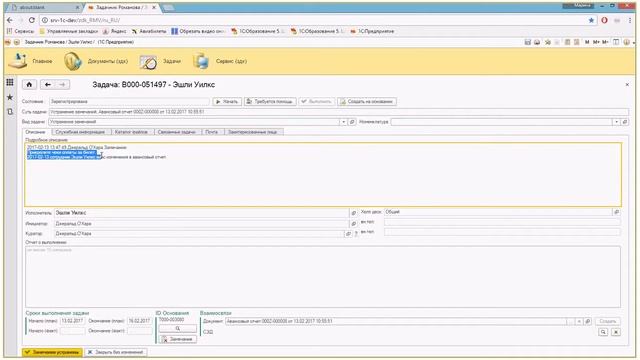Screen dimensions: 640x360
Task: Switch to the Связанные задачи tab
Action: point(177,132)
